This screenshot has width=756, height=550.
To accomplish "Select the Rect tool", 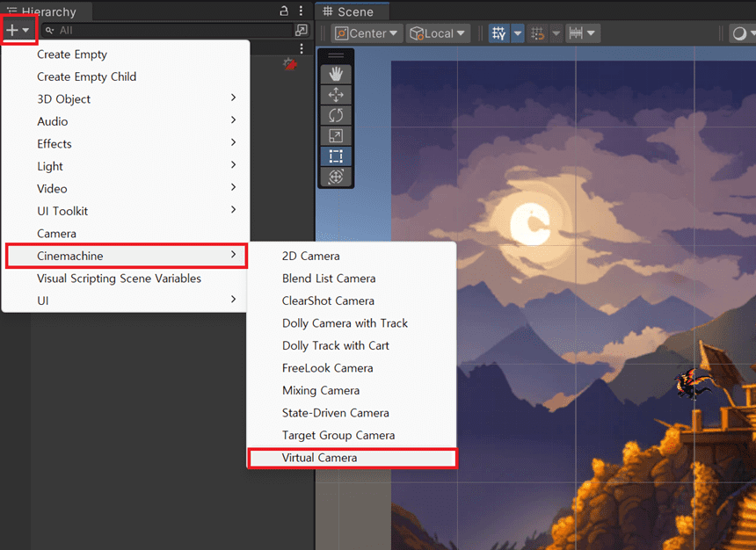I will point(336,156).
